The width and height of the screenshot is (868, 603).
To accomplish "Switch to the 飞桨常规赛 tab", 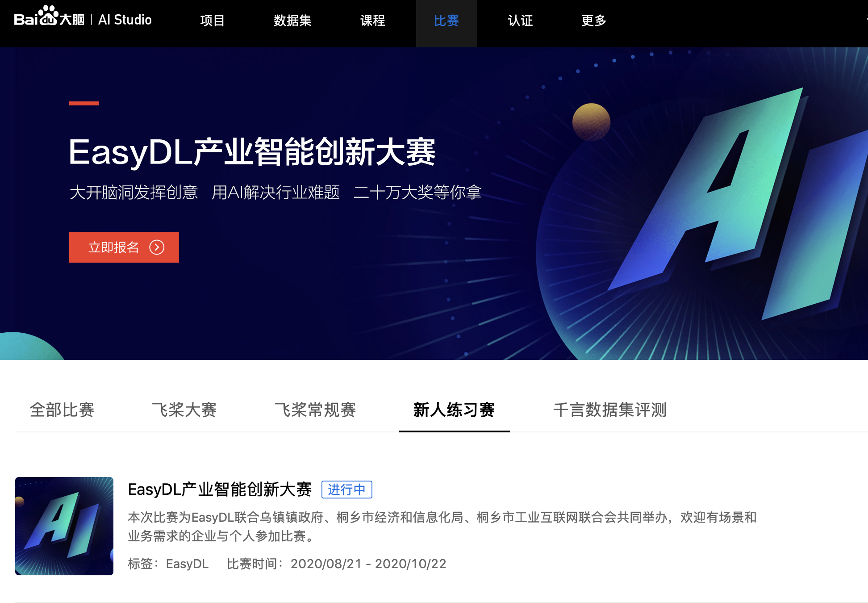I will click(x=315, y=410).
